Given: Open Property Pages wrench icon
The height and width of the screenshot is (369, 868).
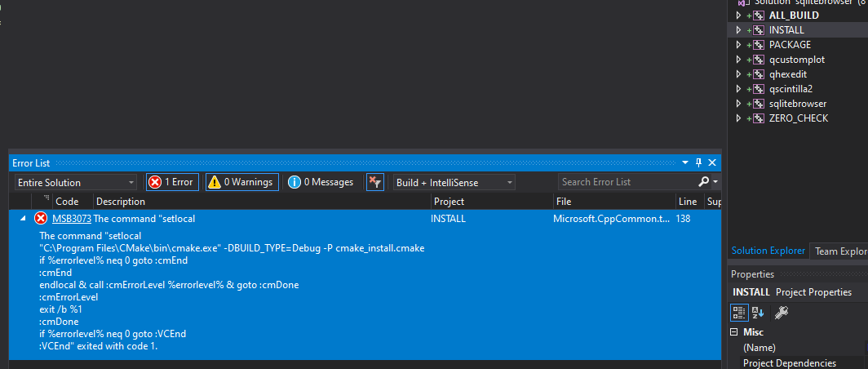Looking at the screenshot, I should point(781,313).
